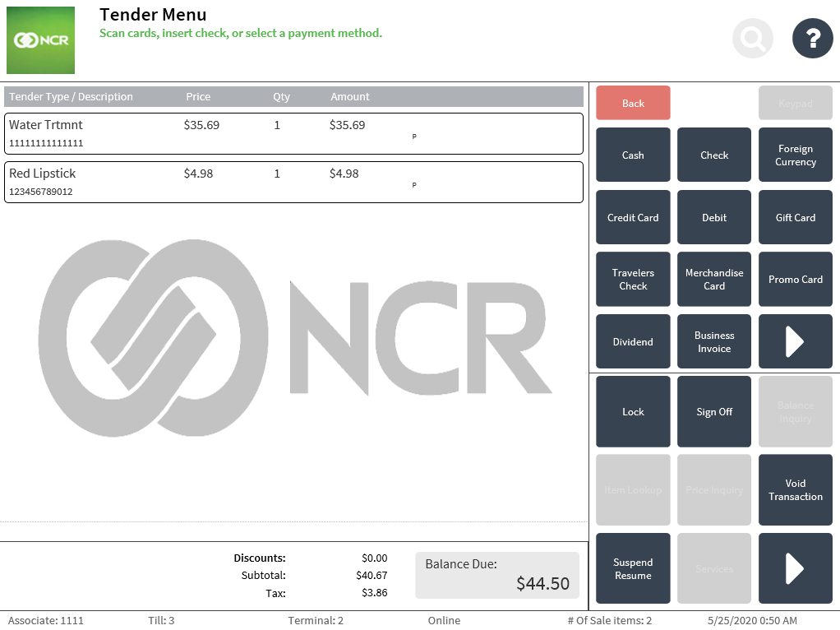
Task: Click the date and time 5/25/2020 0:50 AM
Action: [752, 620]
